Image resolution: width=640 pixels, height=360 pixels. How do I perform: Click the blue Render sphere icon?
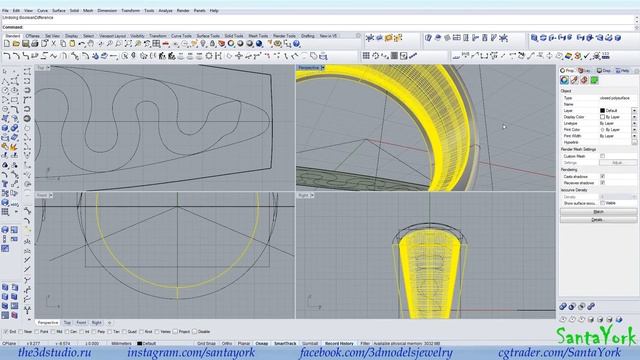[x=259, y=44]
